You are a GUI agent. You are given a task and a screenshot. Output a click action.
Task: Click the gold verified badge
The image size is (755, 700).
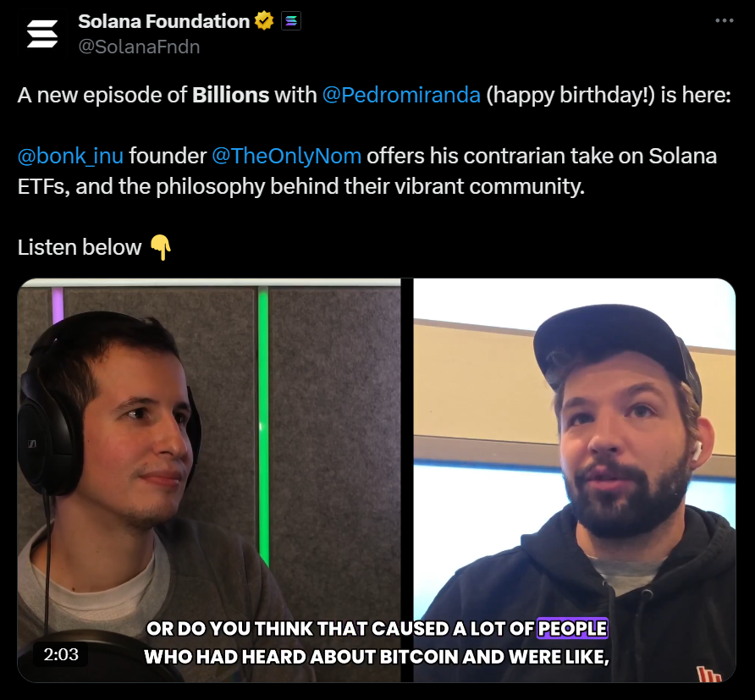click(264, 21)
